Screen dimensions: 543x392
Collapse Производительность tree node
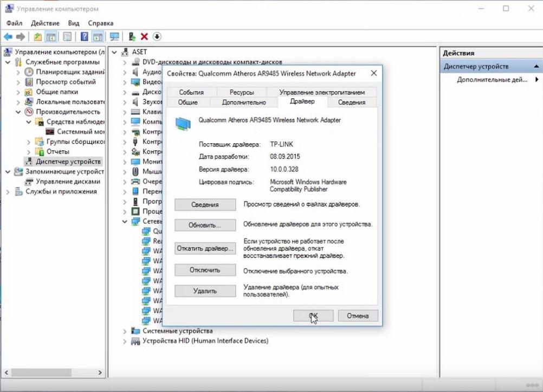point(18,112)
